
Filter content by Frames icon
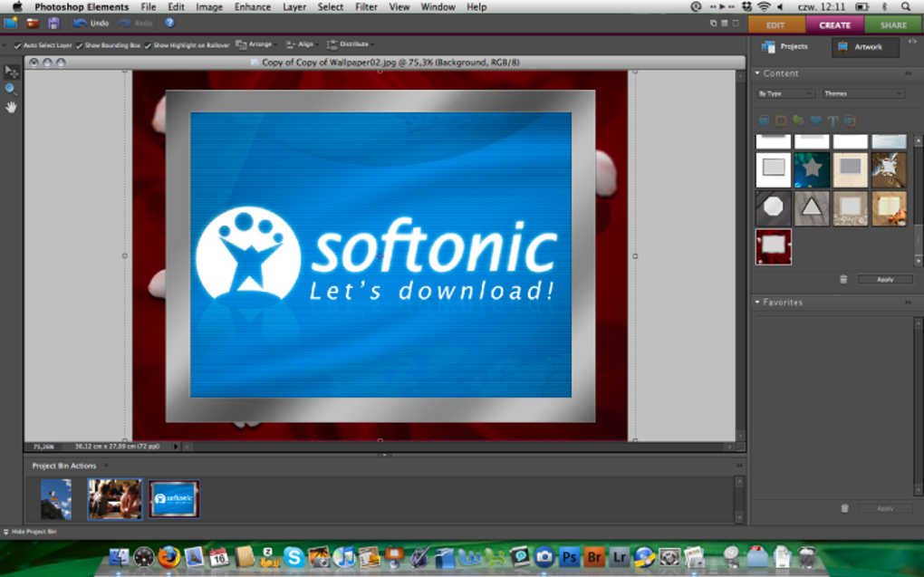[x=781, y=120]
